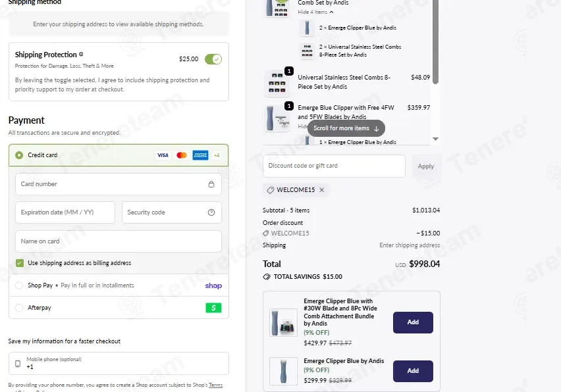Show the +4 additional card brands
Image resolution: width=561 pixels, height=392 pixels.
tap(217, 155)
